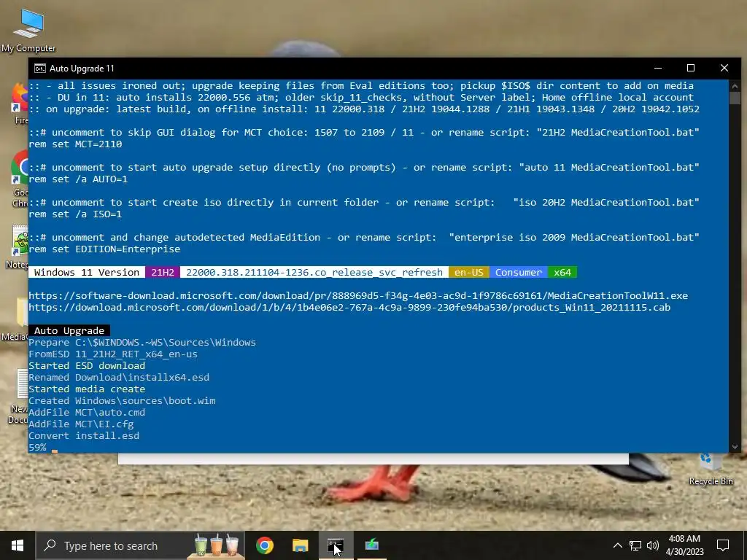Image resolution: width=747 pixels, height=560 pixels.
Task: Select the command prompt taskbar icon
Action: 336,545
